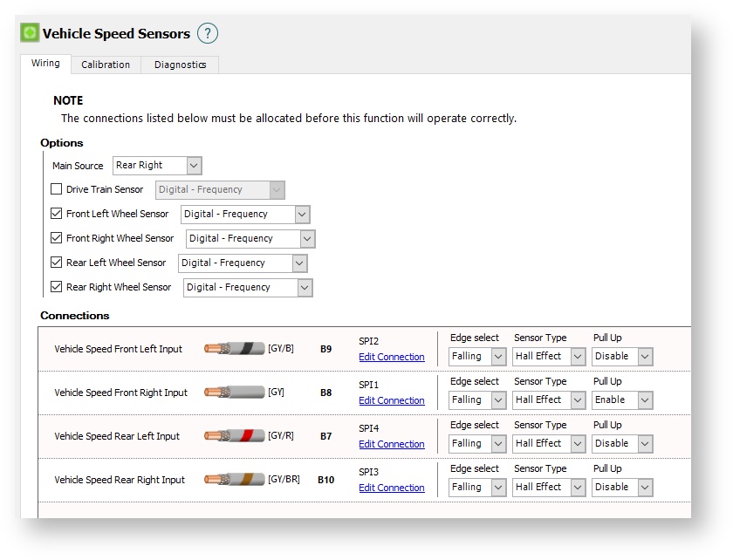This screenshot has width=733, height=560.
Task: Select the Wiring tab
Action: click(x=45, y=64)
